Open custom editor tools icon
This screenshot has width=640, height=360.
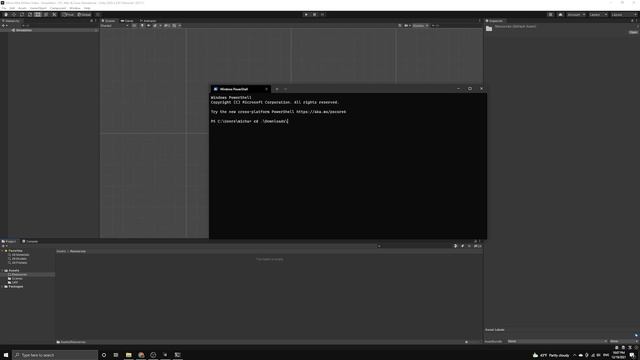[54, 15]
